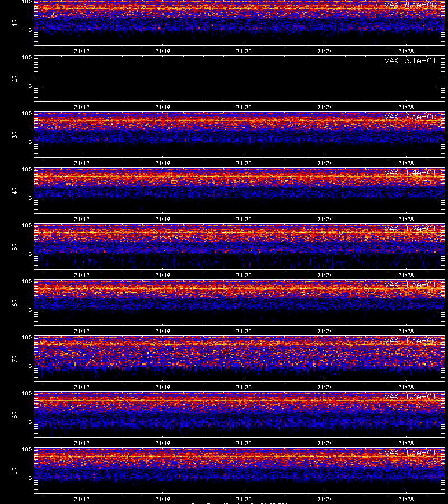Click the 10 y-axis tick label of 4R
The width and height of the screenshot is (448, 504).
click(29, 198)
